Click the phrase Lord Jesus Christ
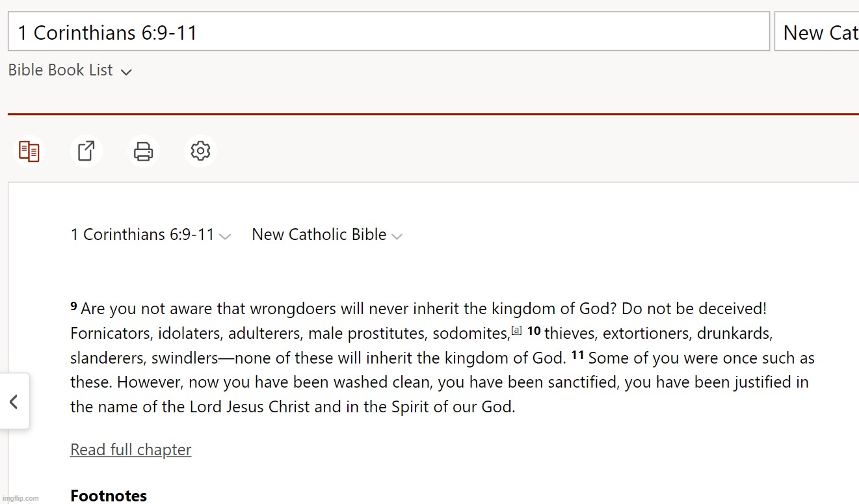This screenshot has height=504, width=859. pos(252,407)
